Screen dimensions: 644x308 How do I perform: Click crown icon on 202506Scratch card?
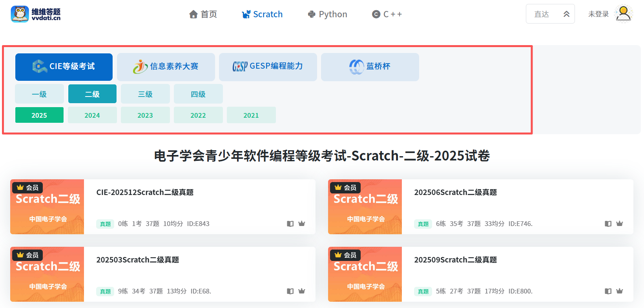[619, 224]
